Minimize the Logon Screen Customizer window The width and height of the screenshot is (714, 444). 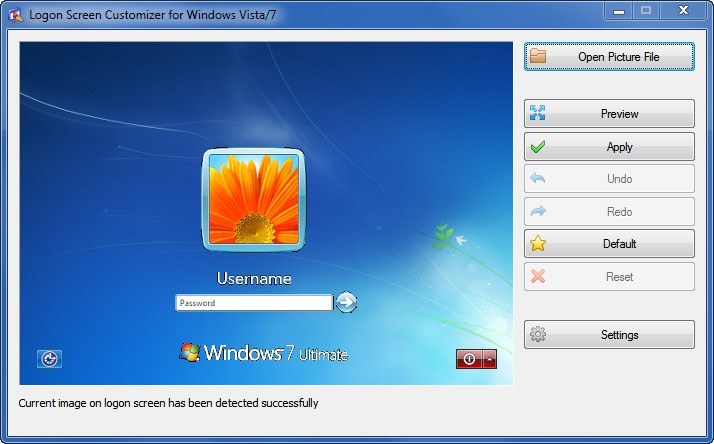pyautogui.click(x=619, y=11)
